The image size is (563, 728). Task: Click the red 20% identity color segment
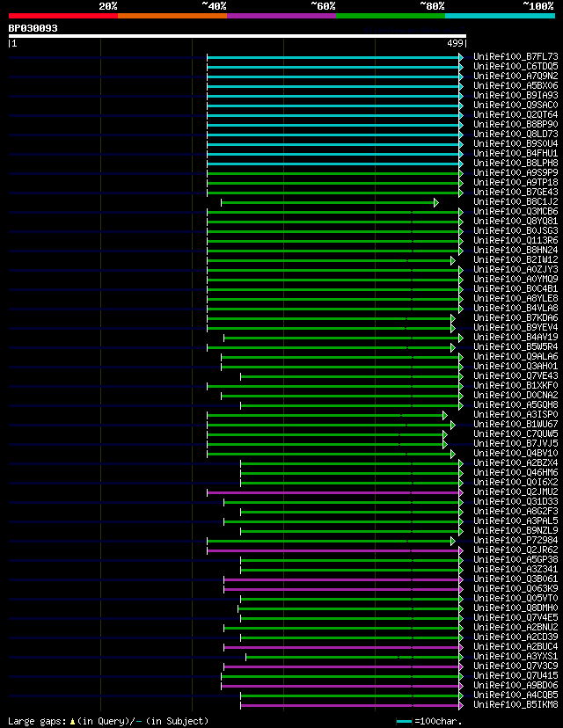point(63,16)
